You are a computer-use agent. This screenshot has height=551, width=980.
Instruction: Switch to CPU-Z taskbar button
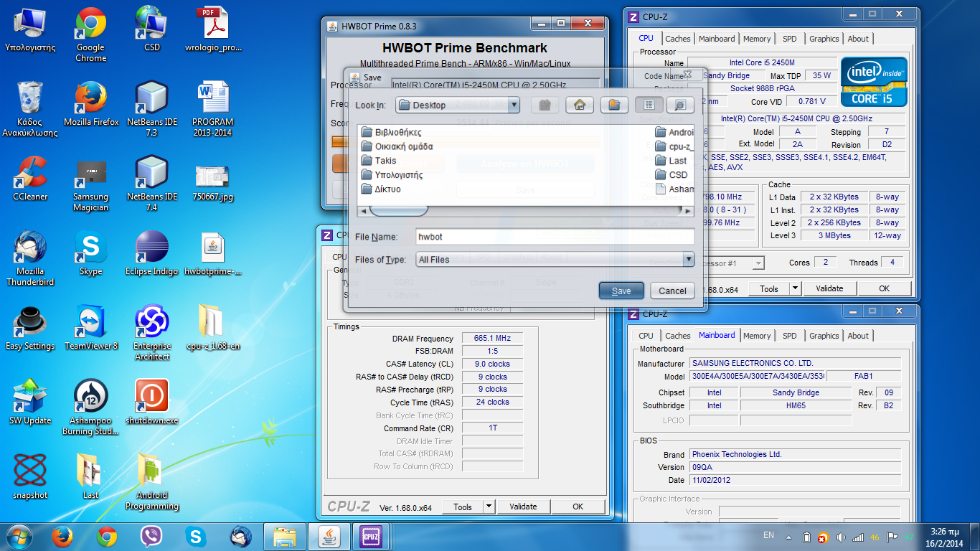pos(370,536)
